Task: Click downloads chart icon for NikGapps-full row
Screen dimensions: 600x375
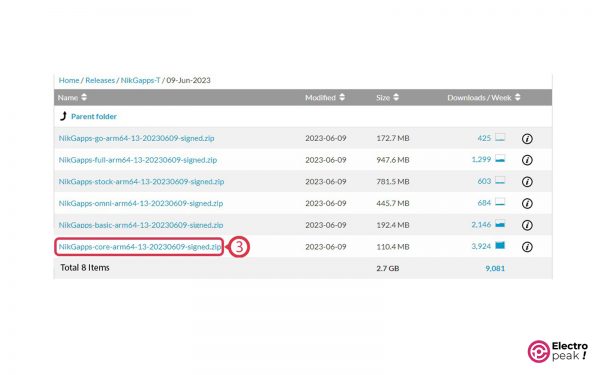Action: point(500,158)
